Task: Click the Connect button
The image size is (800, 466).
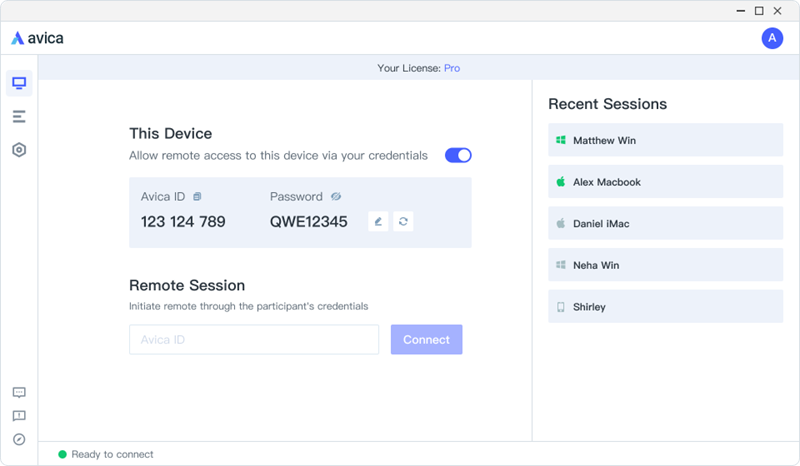Action: coord(427,339)
